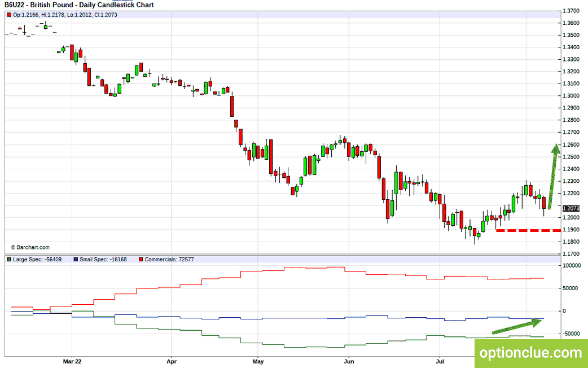
Task: Click the red OHLC legend square
Action: [9, 15]
